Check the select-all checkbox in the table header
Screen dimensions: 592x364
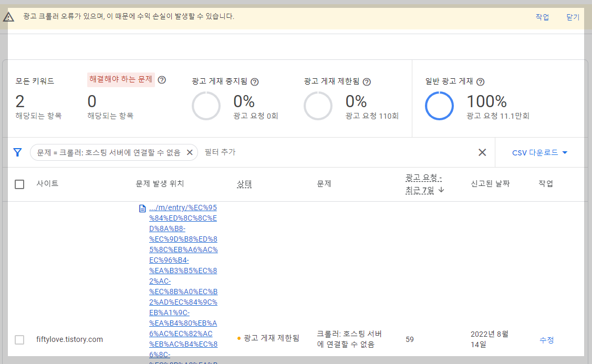click(19, 184)
